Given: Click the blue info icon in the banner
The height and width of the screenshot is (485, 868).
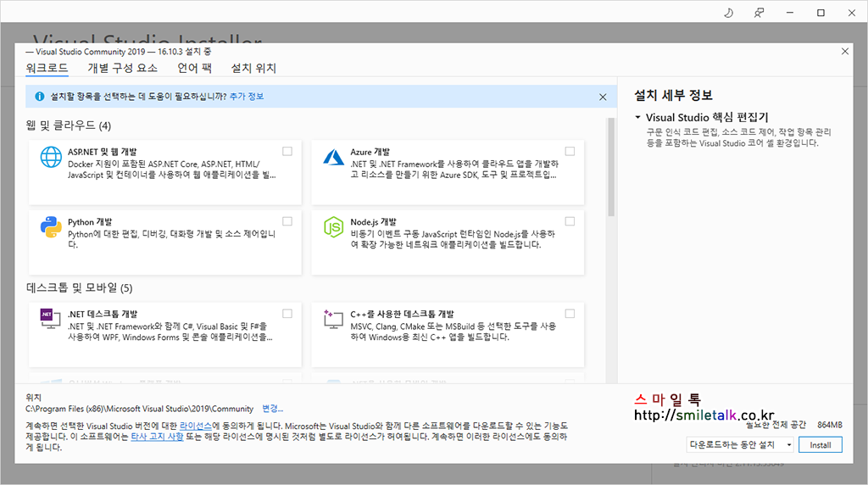Looking at the screenshot, I should coord(39,97).
